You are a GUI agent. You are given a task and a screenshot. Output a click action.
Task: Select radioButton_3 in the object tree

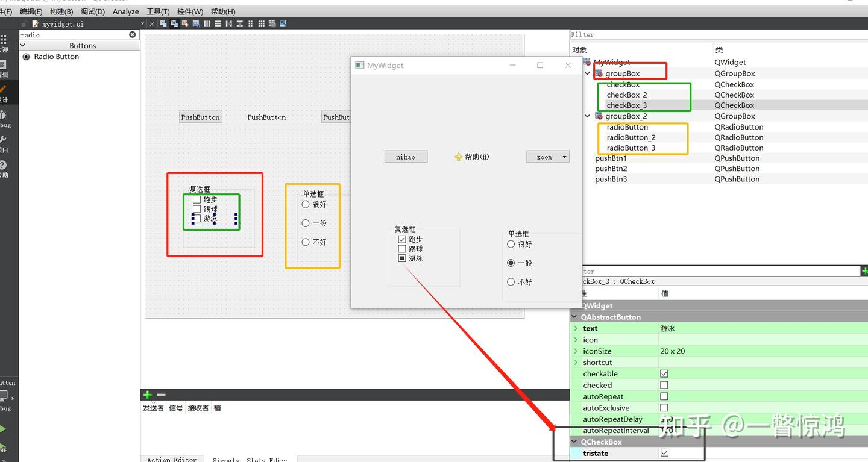click(x=631, y=148)
